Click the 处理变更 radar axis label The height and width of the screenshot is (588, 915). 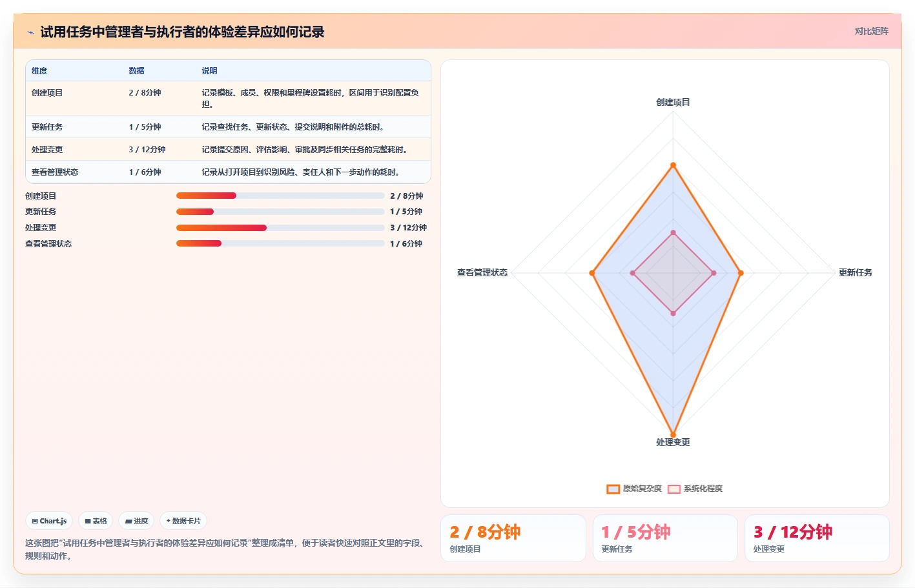[673, 442]
